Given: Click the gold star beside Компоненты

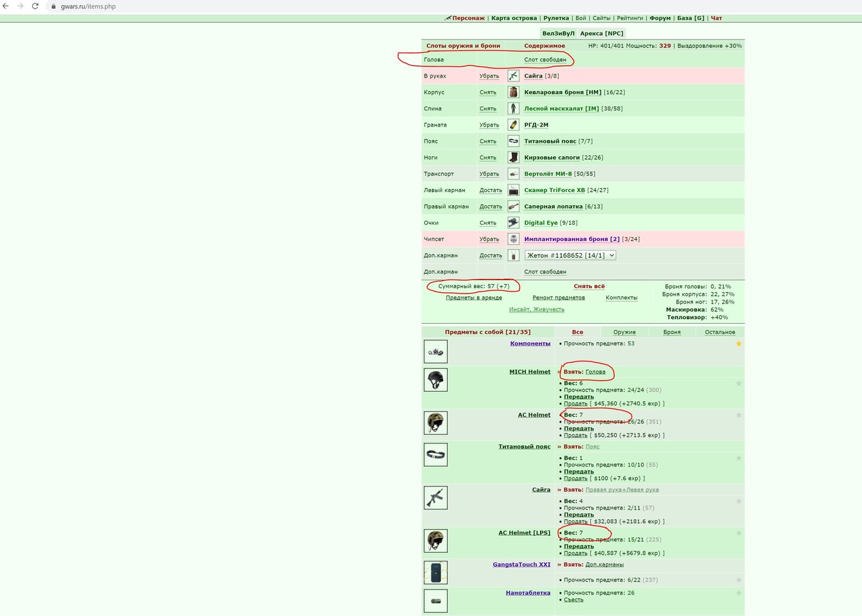Looking at the screenshot, I should click(x=739, y=344).
